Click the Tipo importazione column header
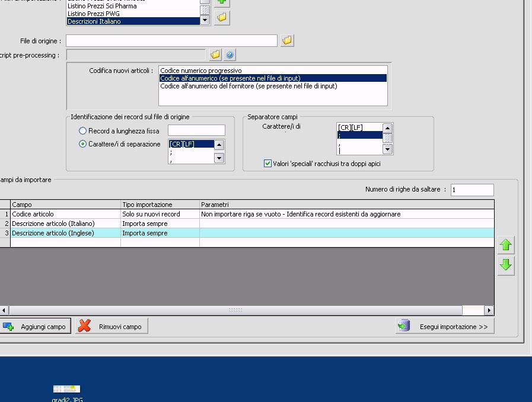 pos(160,205)
